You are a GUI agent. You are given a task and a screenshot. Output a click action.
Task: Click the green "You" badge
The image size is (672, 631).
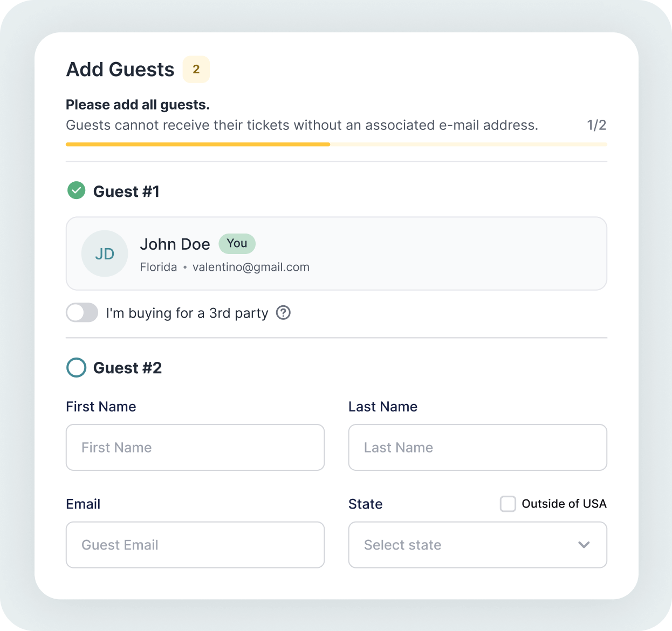click(237, 244)
